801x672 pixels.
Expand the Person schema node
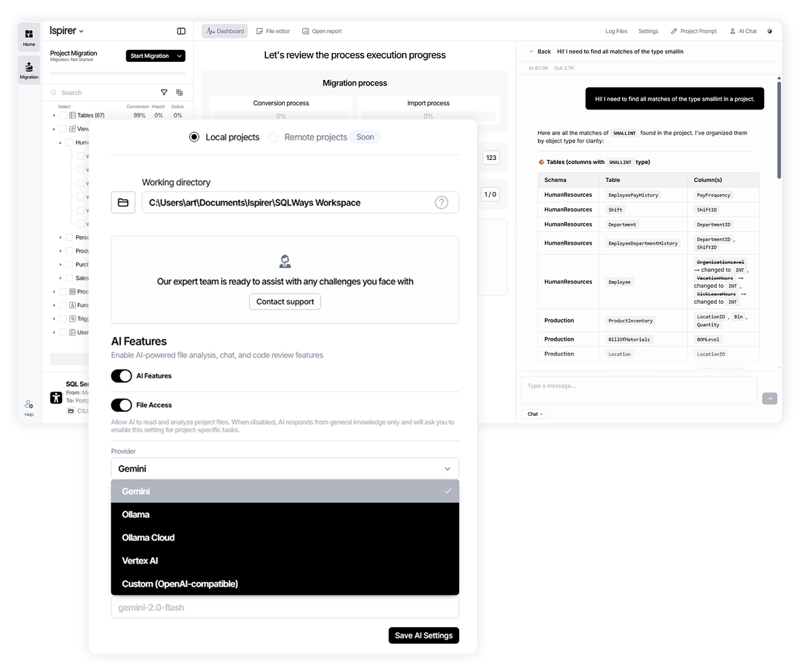coord(60,238)
